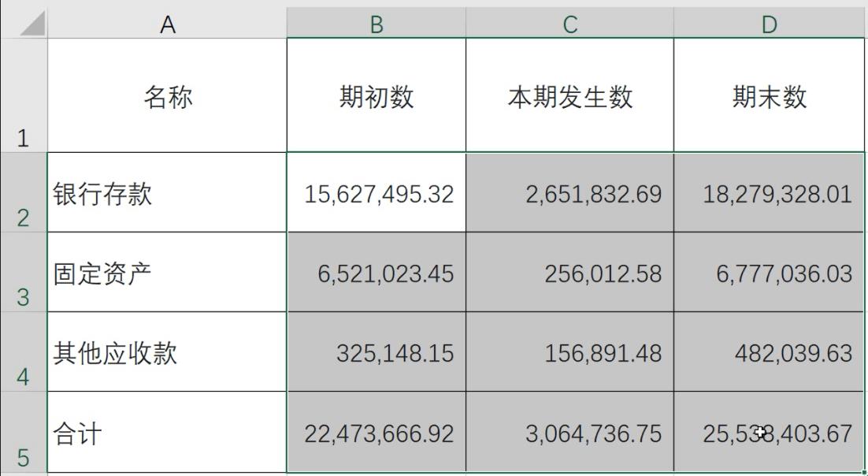Select the 合计 cell
The width and height of the screenshot is (868, 476).
168,433
